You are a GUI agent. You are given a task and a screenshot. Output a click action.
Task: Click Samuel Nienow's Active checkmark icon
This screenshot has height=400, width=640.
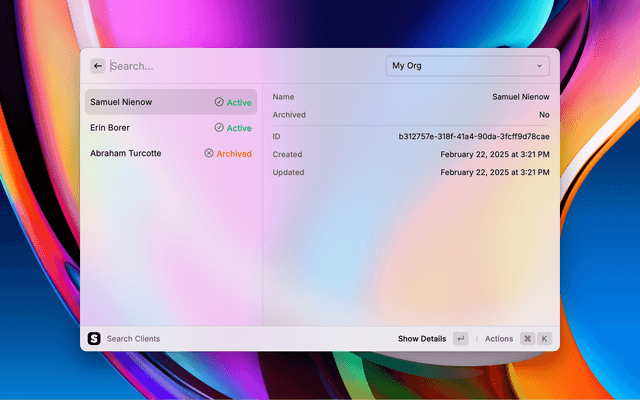219,102
